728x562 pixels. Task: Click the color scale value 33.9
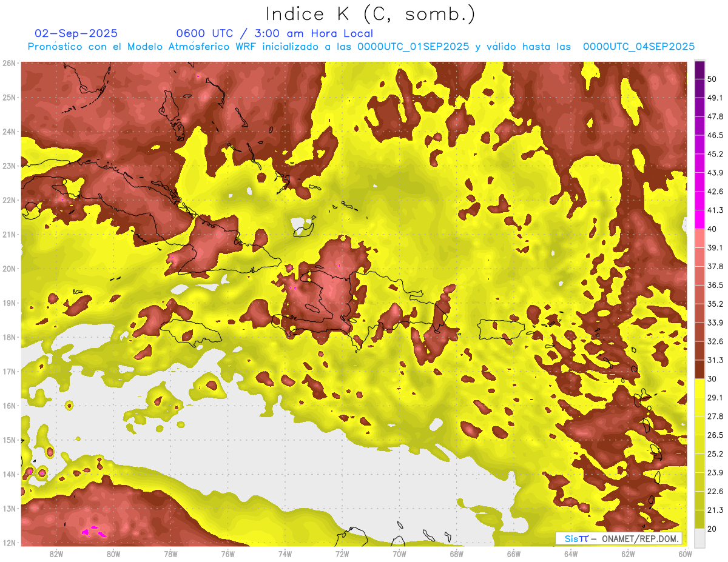715,323
